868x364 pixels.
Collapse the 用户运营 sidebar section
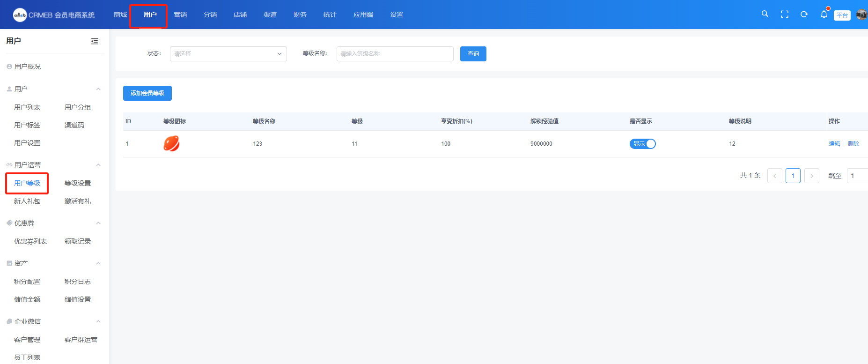[98, 165]
